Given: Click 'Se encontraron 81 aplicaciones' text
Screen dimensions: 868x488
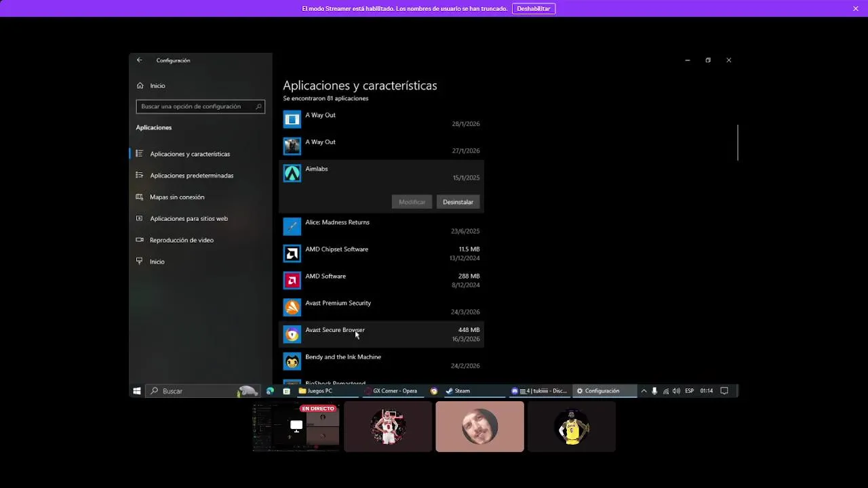Looking at the screenshot, I should pos(326,98).
